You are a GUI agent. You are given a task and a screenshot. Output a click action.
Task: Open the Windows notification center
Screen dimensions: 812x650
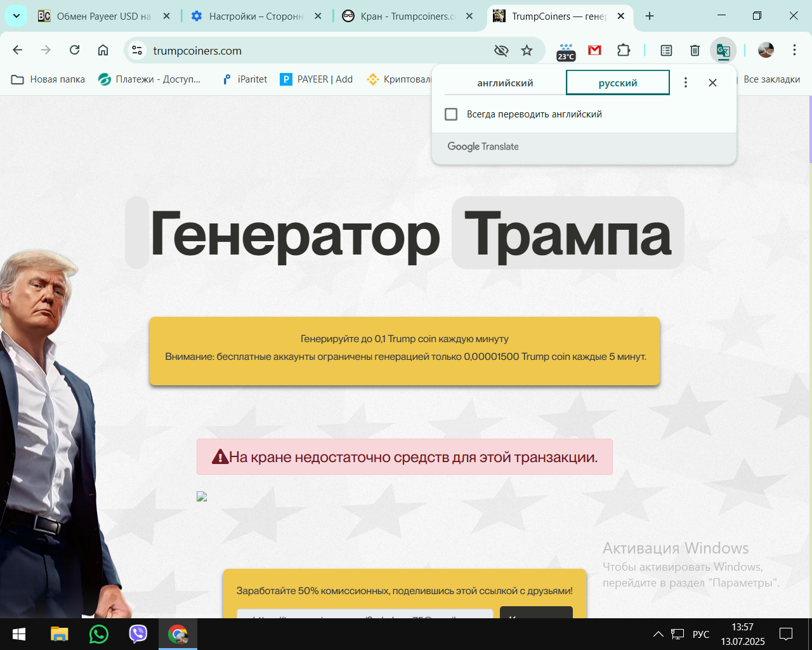tap(786, 634)
